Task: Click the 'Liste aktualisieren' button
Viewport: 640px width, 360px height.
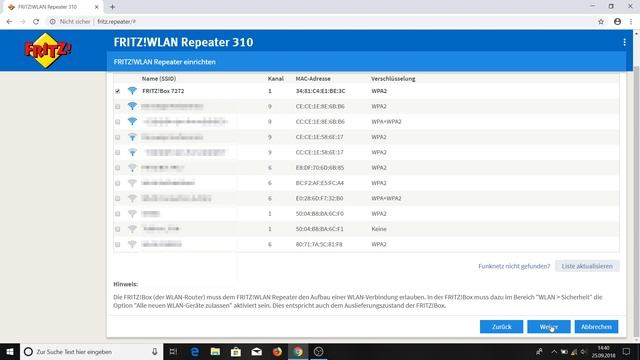Action: coord(587,266)
